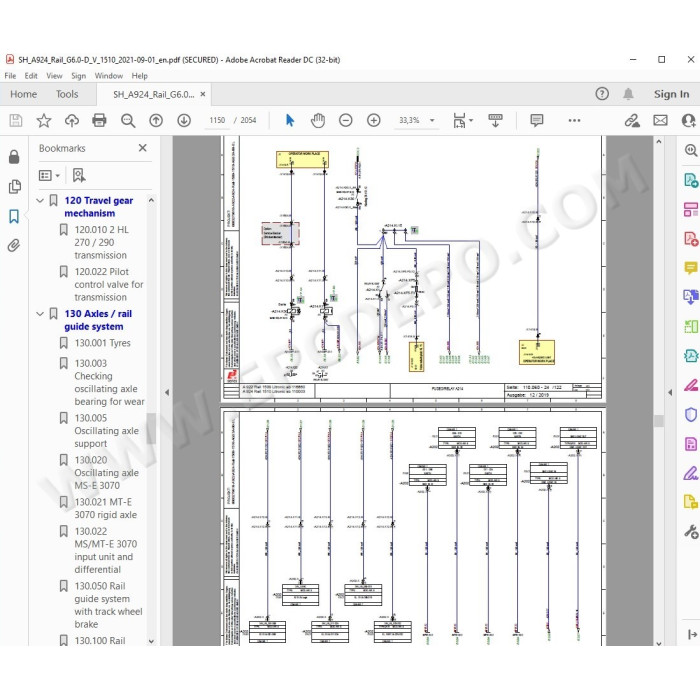The height and width of the screenshot is (700, 700).
Task: Collapse the left navigation pane arrow
Action: (167, 392)
